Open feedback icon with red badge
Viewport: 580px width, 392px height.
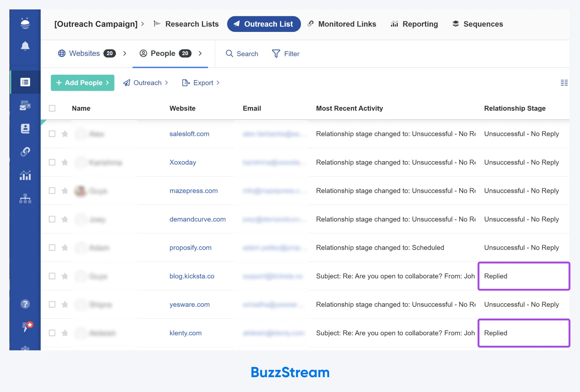27,326
